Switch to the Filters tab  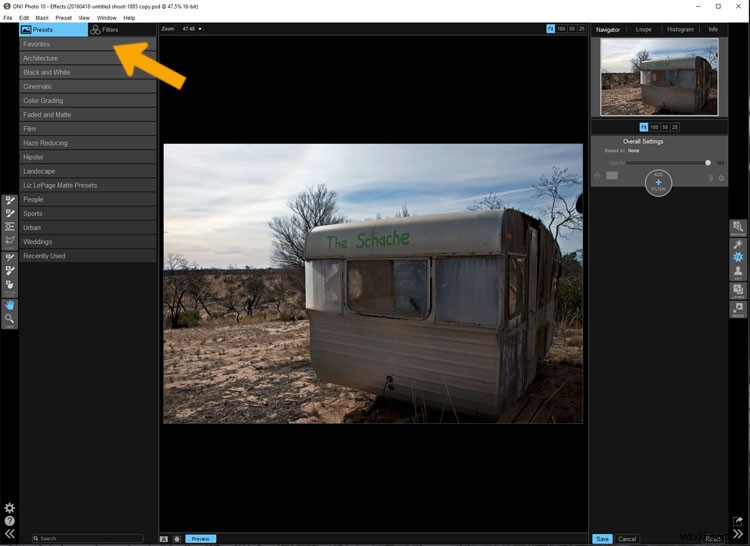pyautogui.click(x=122, y=30)
